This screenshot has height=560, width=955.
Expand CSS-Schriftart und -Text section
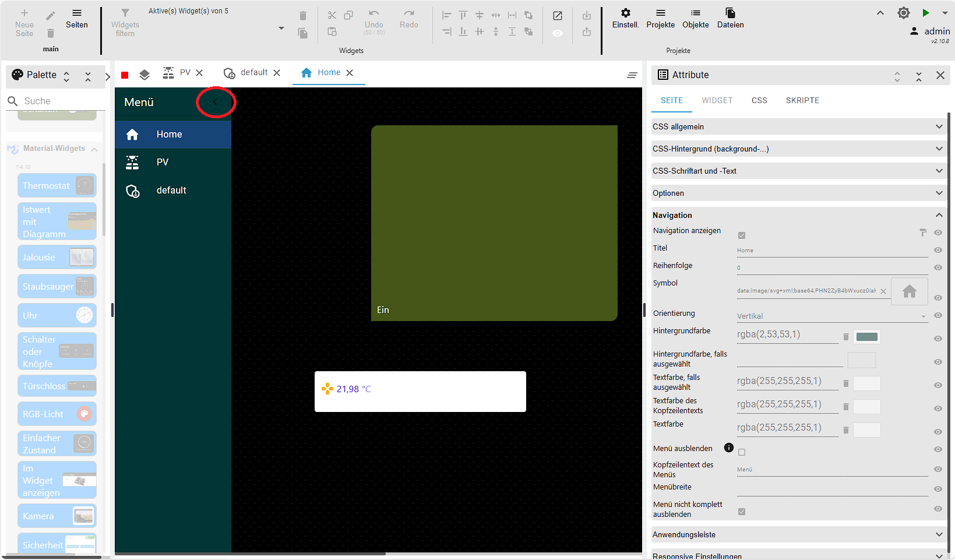tap(798, 171)
